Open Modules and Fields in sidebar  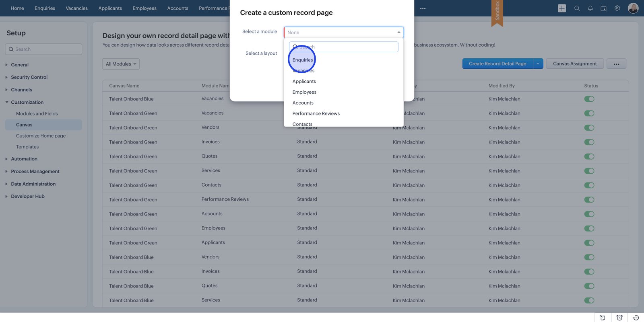(37, 114)
